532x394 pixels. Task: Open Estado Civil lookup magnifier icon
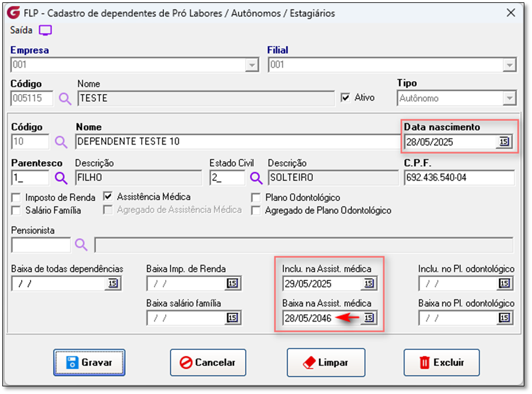pos(256,178)
